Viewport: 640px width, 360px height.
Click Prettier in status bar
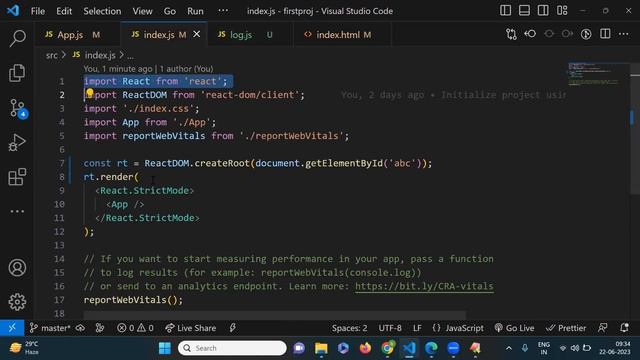point(566,328)
